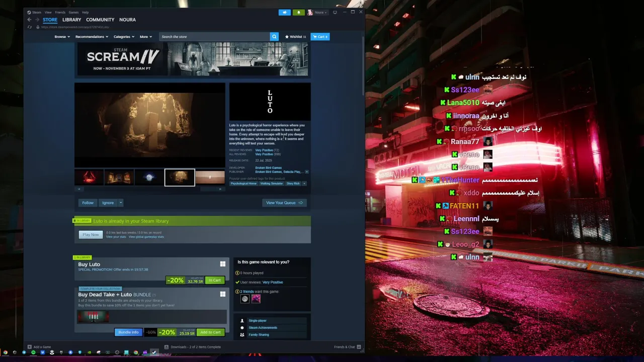The image size is (644, 362).
Task: Open the green notifications bell button
Action: [298, 13]
